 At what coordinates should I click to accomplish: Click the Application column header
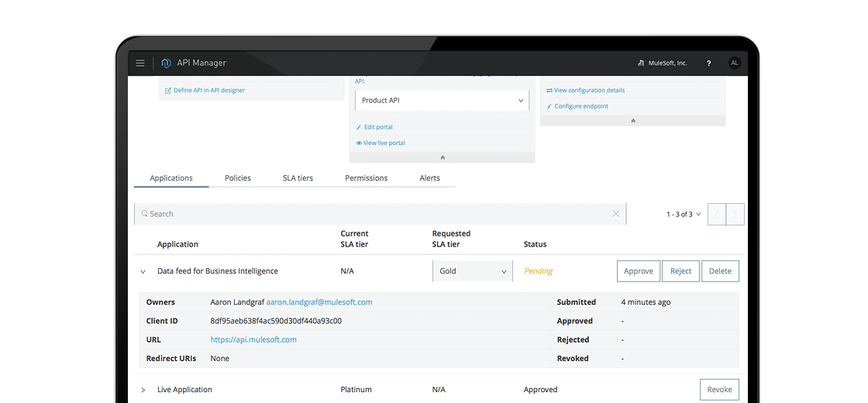[x=177, y=244]
